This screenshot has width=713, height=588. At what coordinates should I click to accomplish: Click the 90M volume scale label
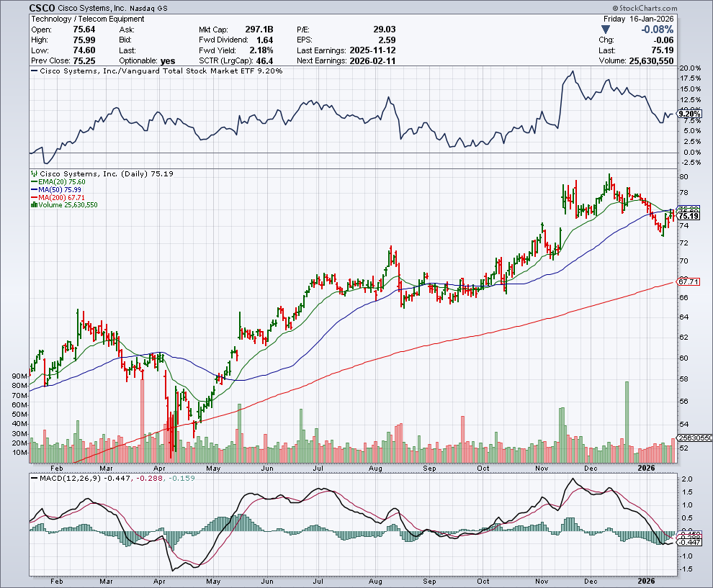[x=19, y=376]
